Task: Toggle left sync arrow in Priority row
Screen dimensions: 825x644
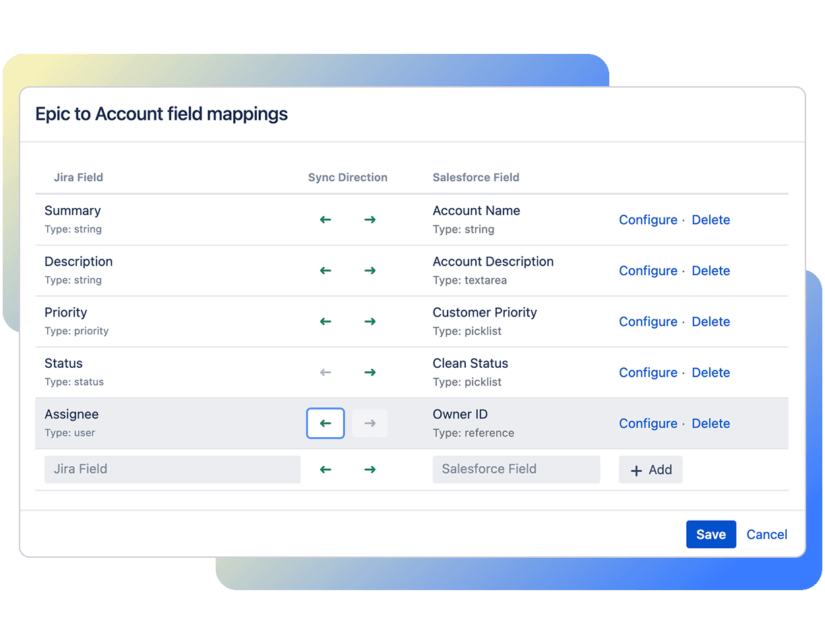Action: (326, 321)
